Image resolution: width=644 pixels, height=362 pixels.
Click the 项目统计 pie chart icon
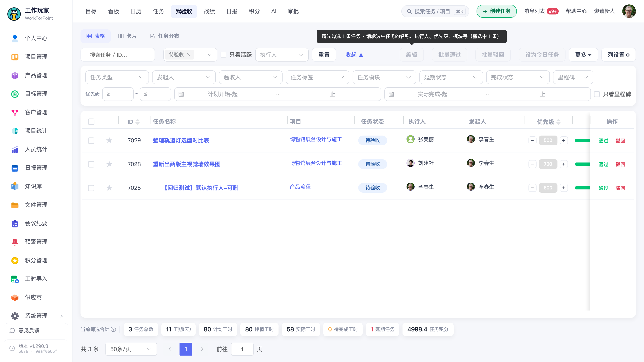tap(15, 131)
